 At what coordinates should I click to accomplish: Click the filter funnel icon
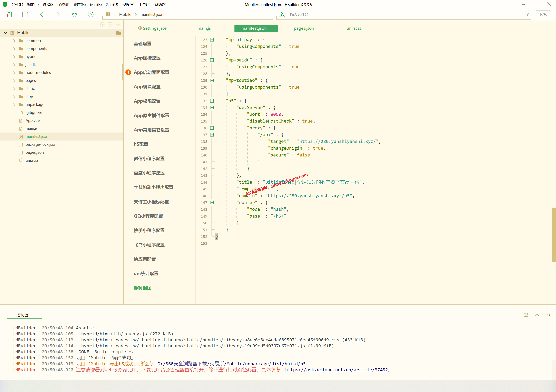(x=527, y=15)
